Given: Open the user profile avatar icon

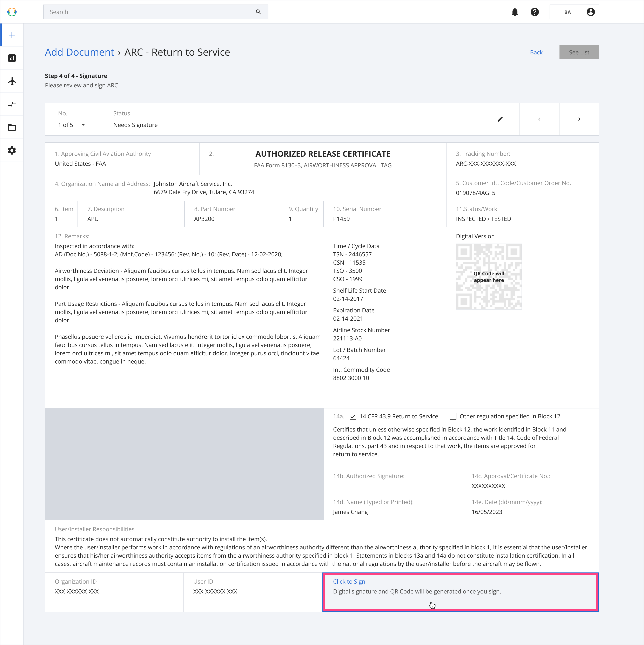Looking at the screenshot, I should [x=591, y=12].
